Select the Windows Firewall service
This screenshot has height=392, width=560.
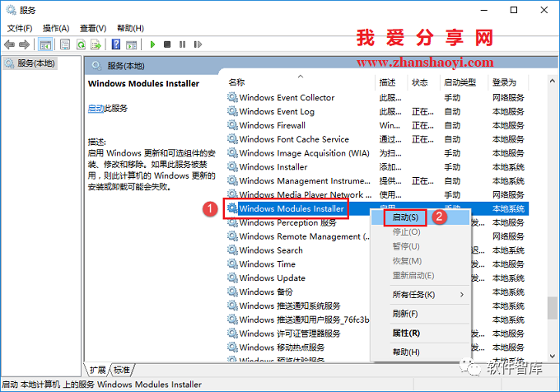(x=273, y=125)
